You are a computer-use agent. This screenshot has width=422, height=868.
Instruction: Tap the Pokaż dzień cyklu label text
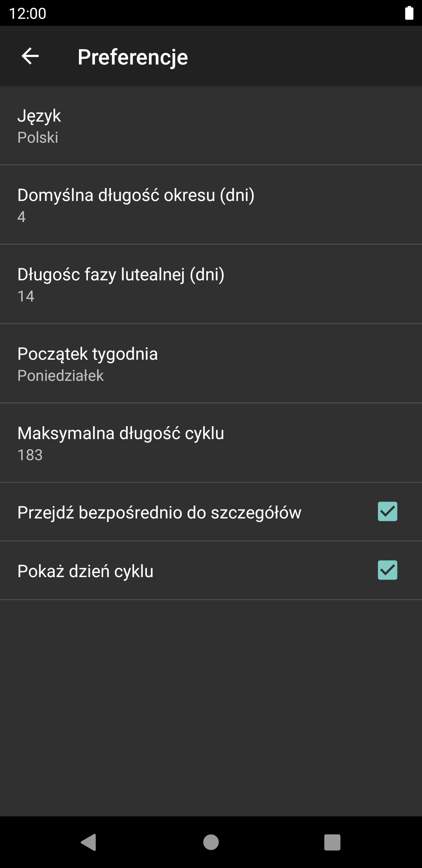pos(86,571)
